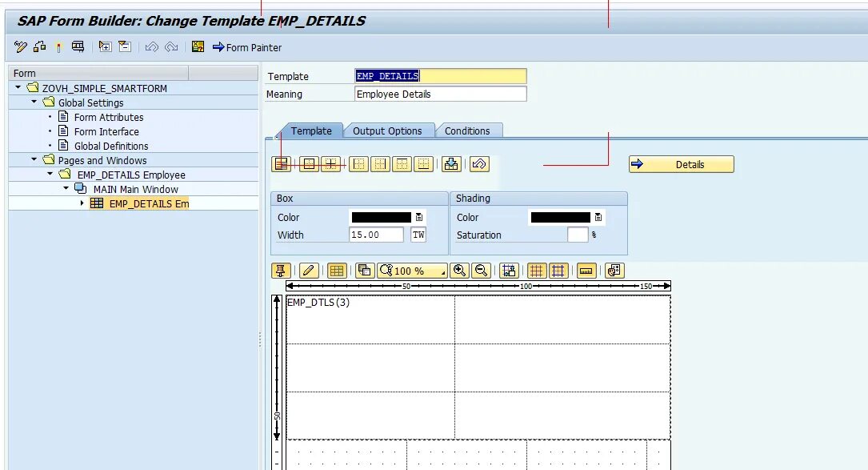Click the fit table to window icon
Image resolution: width=868 pixels, height=470 pixels.
point(509,271)
